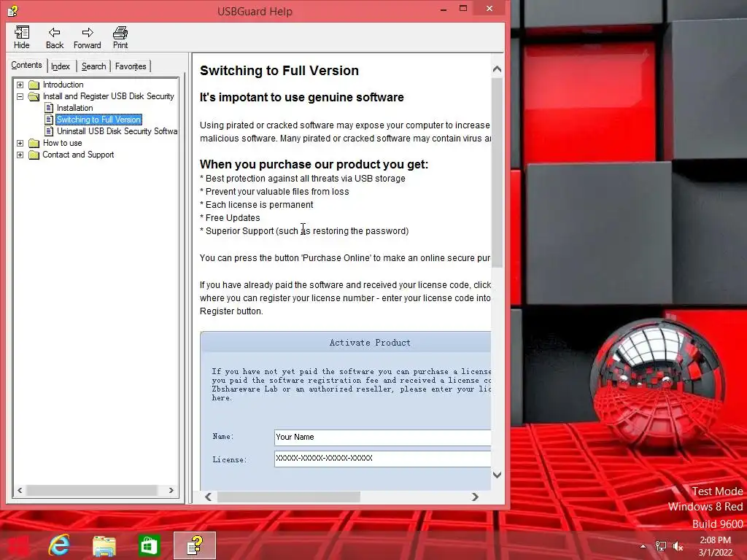This screenshot has width=747, height=560.
Task: Click the Forward toolbar arrow
Action: click(x=88, y=38)
